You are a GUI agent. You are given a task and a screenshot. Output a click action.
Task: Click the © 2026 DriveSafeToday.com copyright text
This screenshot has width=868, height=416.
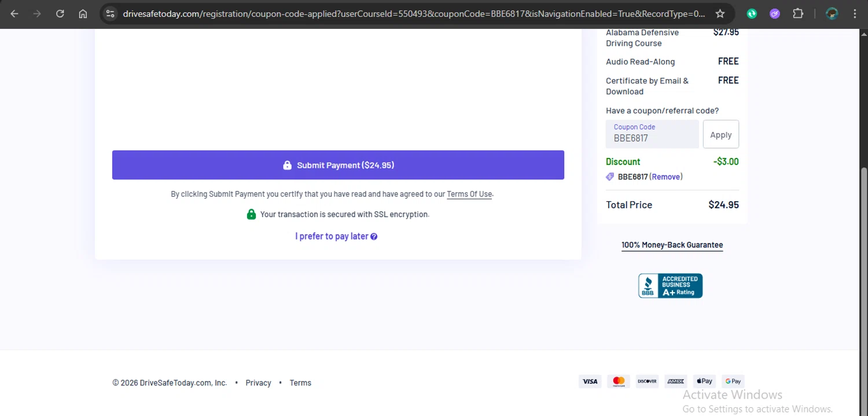170,383
